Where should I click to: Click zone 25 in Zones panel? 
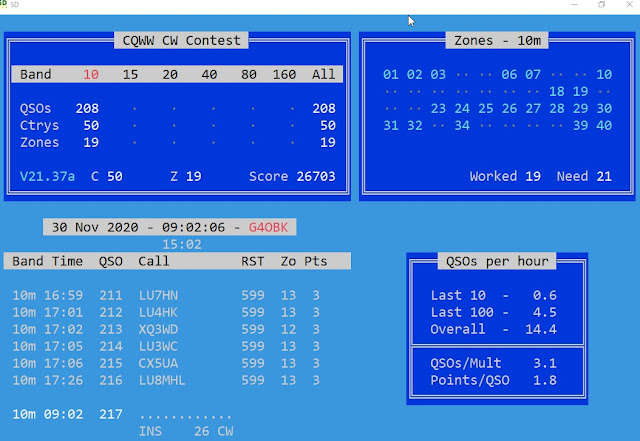click(486, 108)
